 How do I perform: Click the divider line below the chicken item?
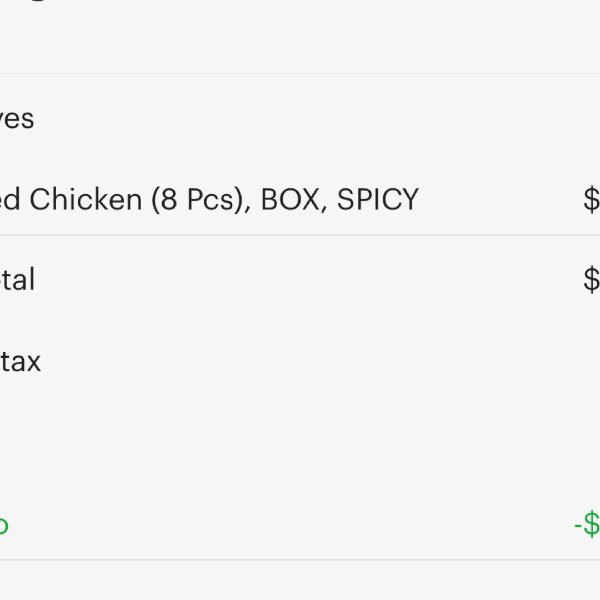tap(300, 235)
